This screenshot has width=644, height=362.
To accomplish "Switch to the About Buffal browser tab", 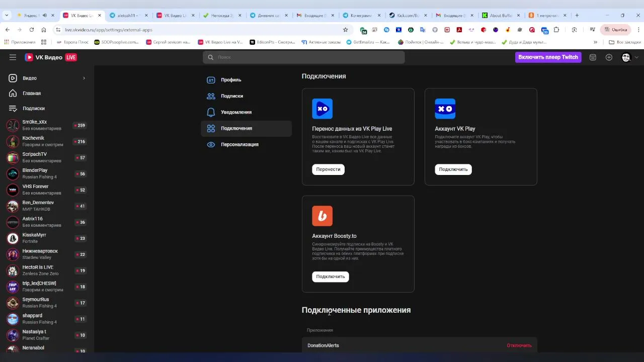I will 501,16.
